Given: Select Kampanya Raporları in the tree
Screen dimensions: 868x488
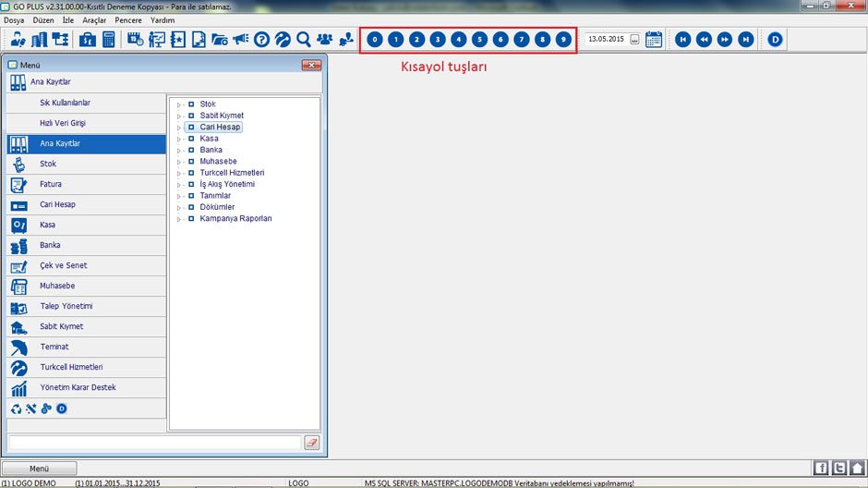Looking at the screenshot, I should pos(235,218).
